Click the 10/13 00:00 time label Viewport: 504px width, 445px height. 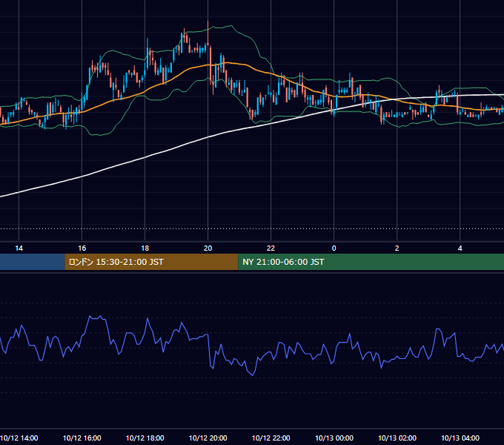(x=334, y=438)
